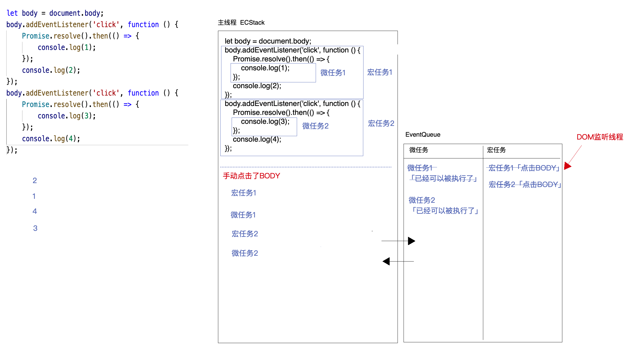Click the output number 4 below the code
Image resolution: width=644 pixels, height=357 pixels.
[35, 211]
